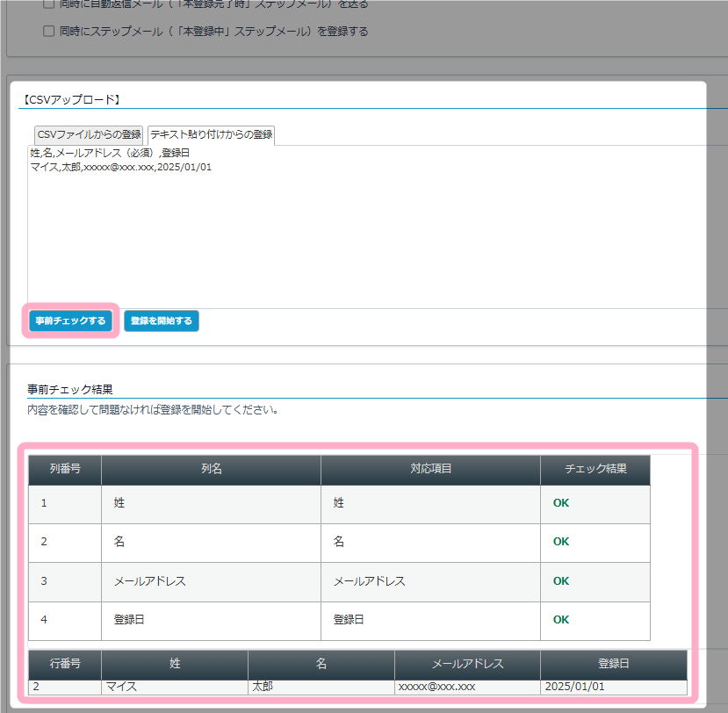Click the チェック結果 column header
The image size is (728, 713).
coord(595,469)
